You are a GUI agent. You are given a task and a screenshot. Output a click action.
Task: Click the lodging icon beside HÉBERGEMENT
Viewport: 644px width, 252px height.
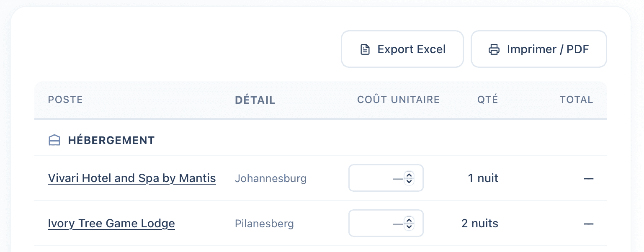click(x=55, y=140)
